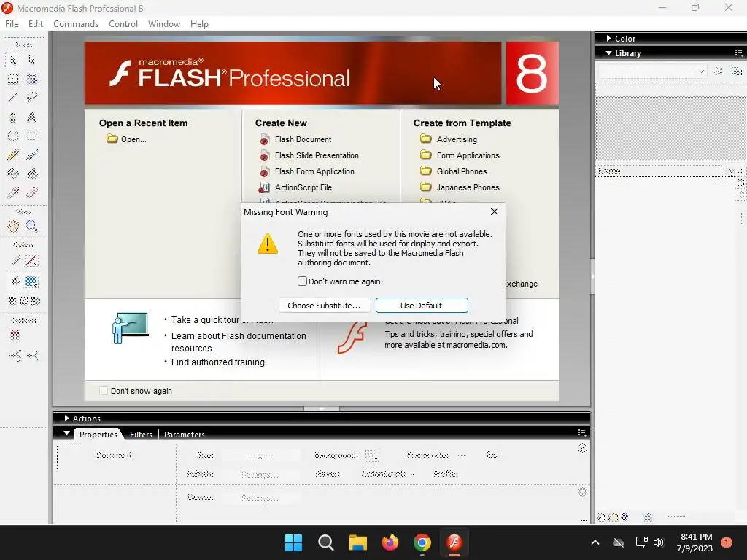Select the Ink Bottle tool
747x560 pixels.
point(13,174)
